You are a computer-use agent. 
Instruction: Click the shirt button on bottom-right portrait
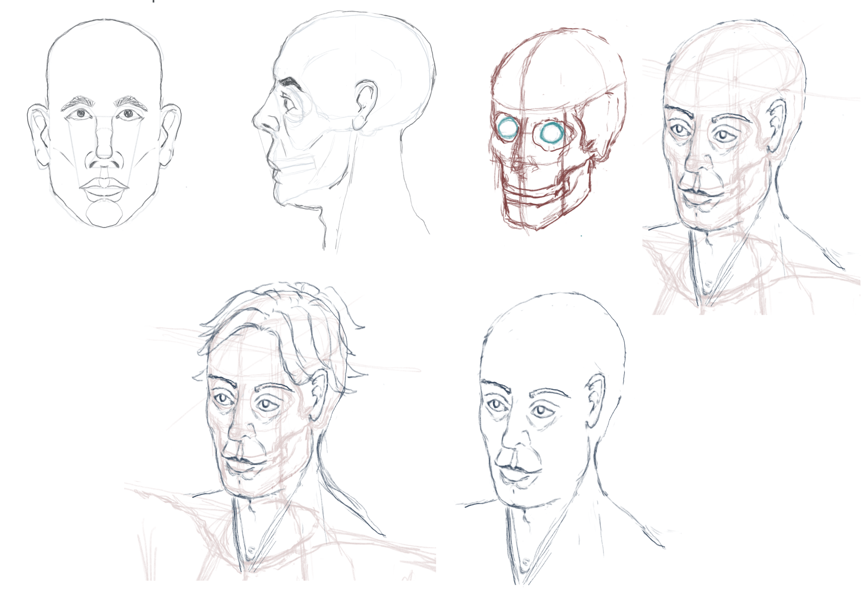point(525,562)
